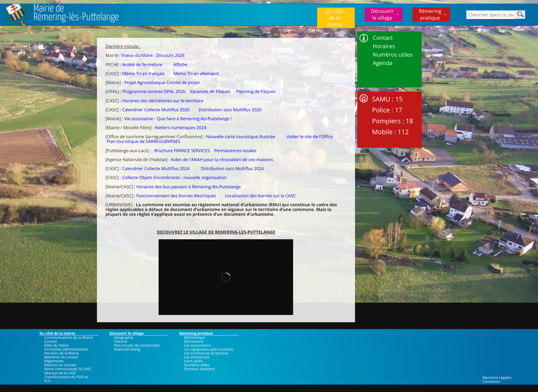The height and width of the screenshot is (392, 538).
Task: Open 'Programme centres OPAL 2026' link
Action: [x=154, y=92]
